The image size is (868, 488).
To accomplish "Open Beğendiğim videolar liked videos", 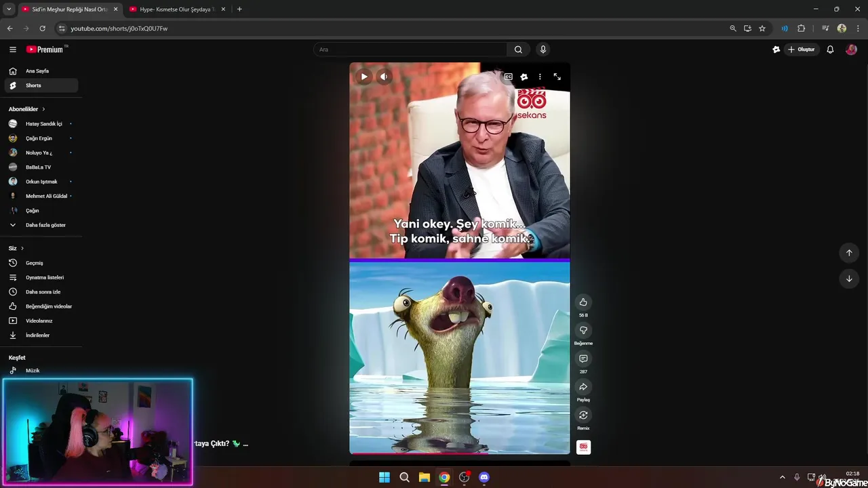I will 41,306.
